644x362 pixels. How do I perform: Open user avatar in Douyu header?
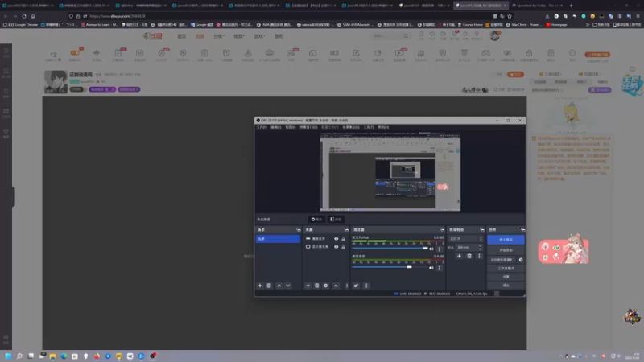495,36
